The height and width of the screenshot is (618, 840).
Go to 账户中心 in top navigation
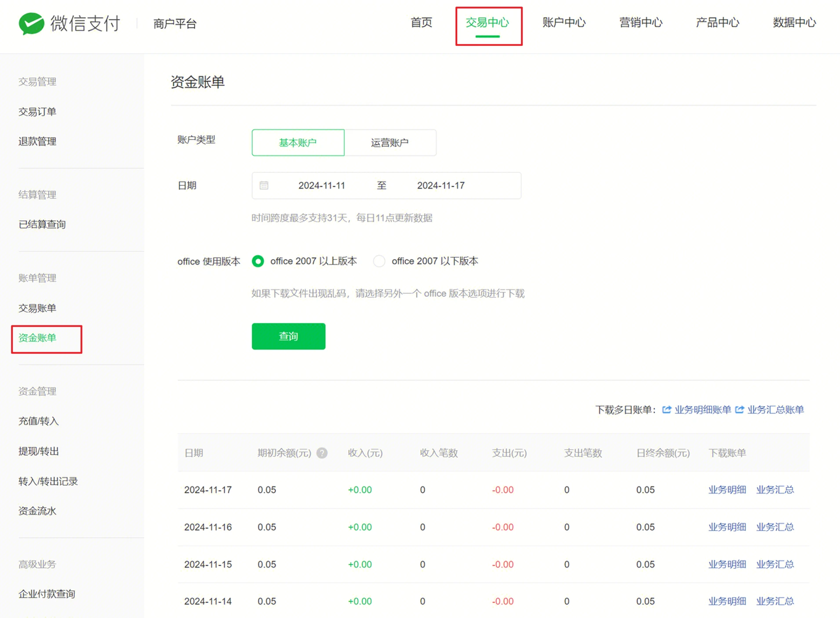coord(564,22)
